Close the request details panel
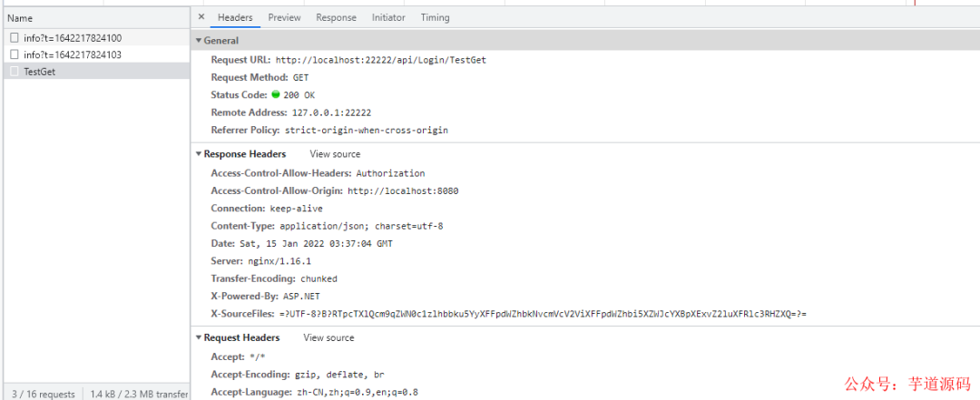The height and width of the screenshot is (400, 980). click(x=201, y=17)
